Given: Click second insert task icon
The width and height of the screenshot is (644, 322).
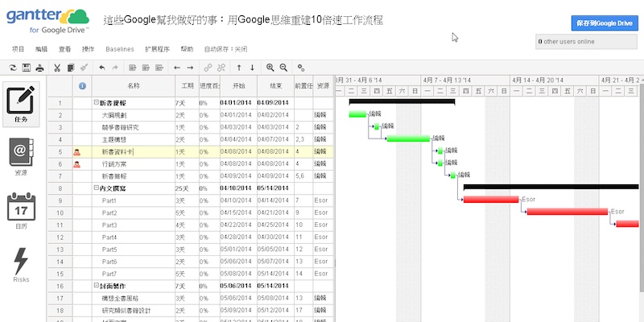Looking at the screenshot, I should click(146, 68).
